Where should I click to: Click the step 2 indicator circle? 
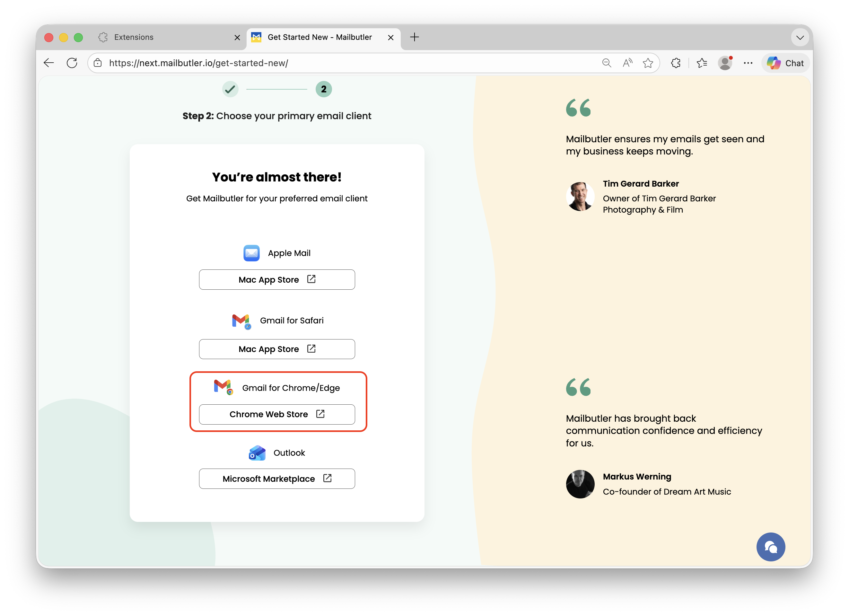pos(323,89)
